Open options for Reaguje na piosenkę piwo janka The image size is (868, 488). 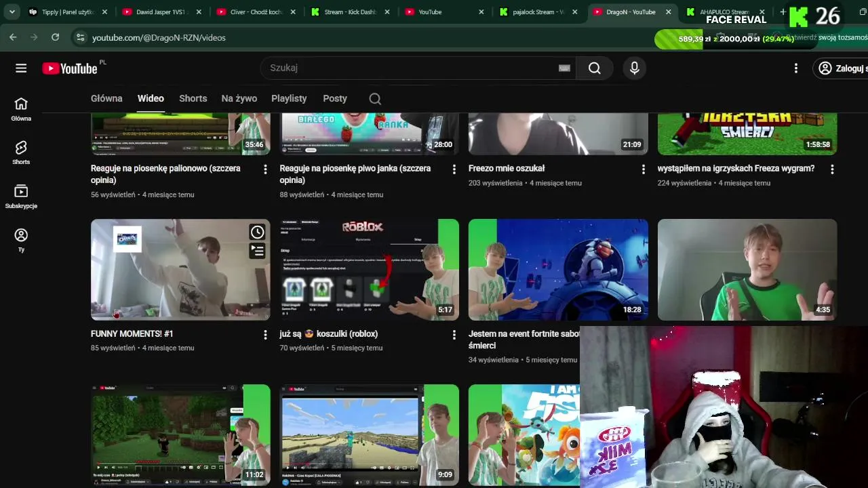point(454,169)
